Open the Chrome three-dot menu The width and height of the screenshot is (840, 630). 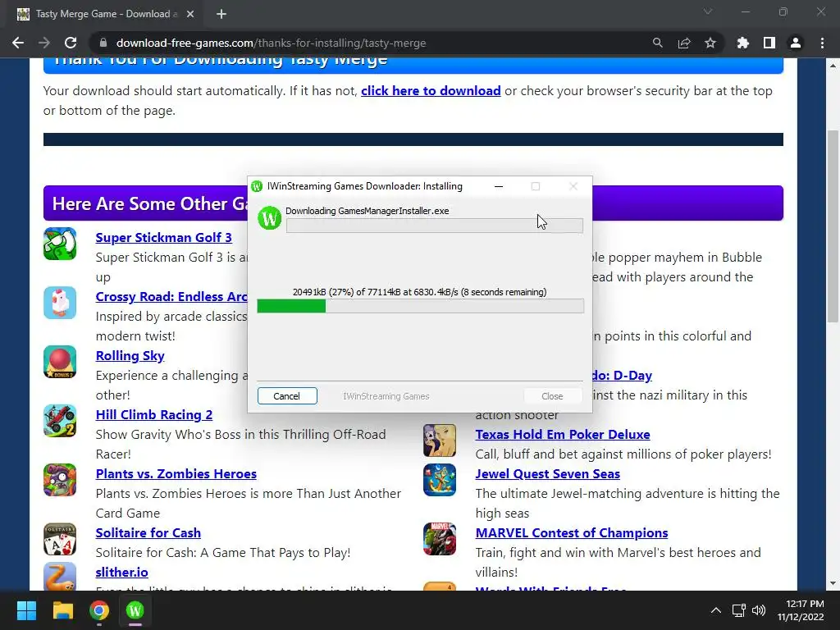pos(822,43)
